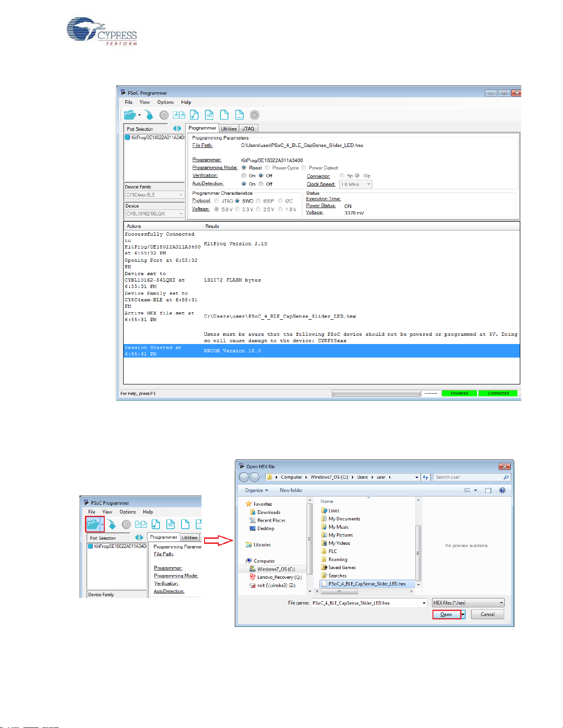Expand address bar previous locations dropdown
The width and height of the screenshot is (563, 728).
tap(417, 477)
